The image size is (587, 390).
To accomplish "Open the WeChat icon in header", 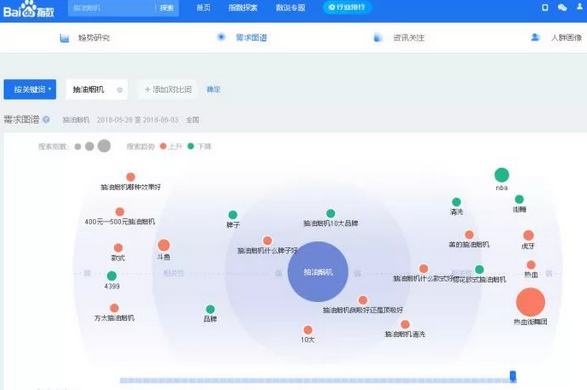I will pos(562,7).
